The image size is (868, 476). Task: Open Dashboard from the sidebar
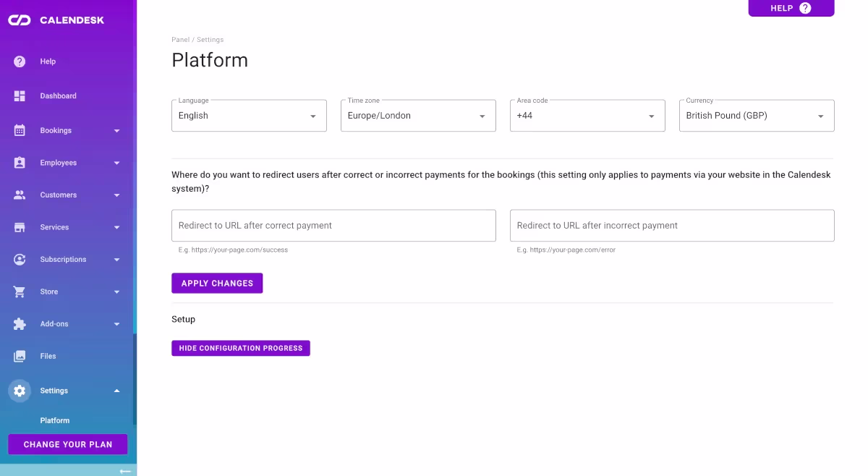tap(20, 95)
